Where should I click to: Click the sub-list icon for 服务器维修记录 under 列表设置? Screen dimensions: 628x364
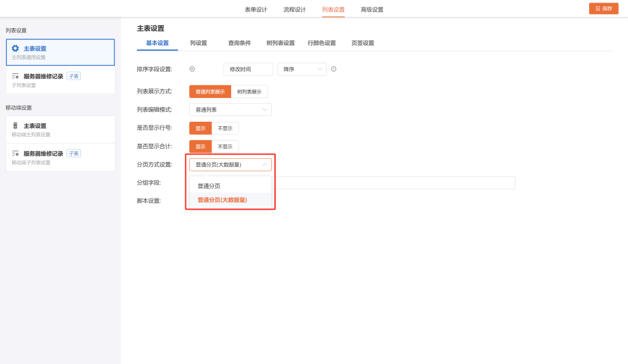(x=16, y=76)
